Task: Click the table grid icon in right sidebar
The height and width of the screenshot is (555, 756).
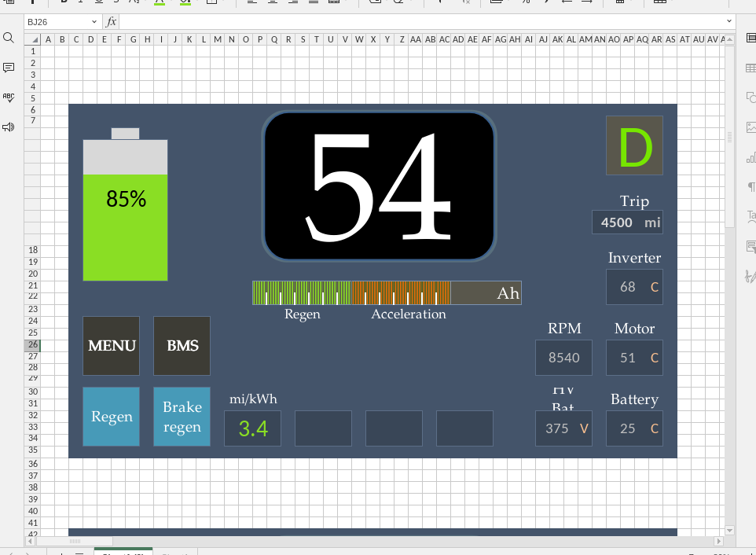Action: [x=750, y=68]
